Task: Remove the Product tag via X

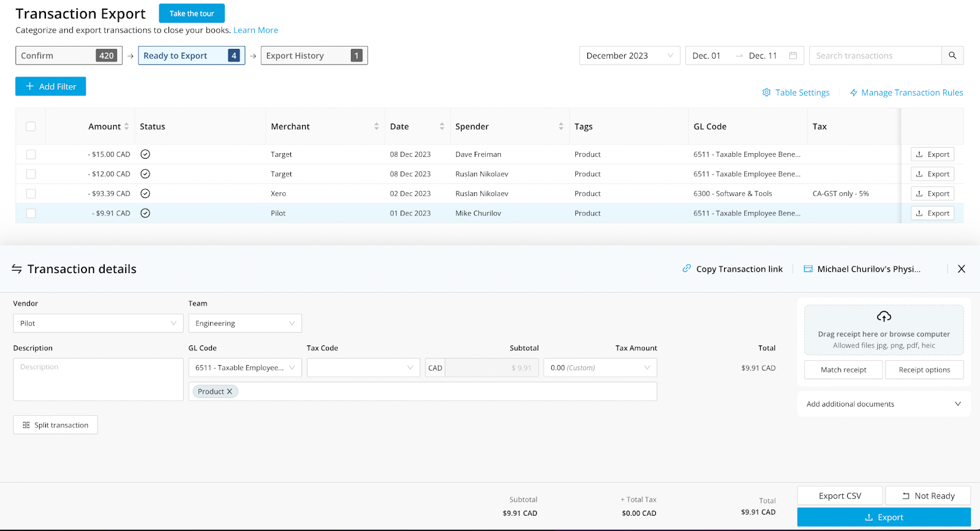Action: click(x=230, y=392)
